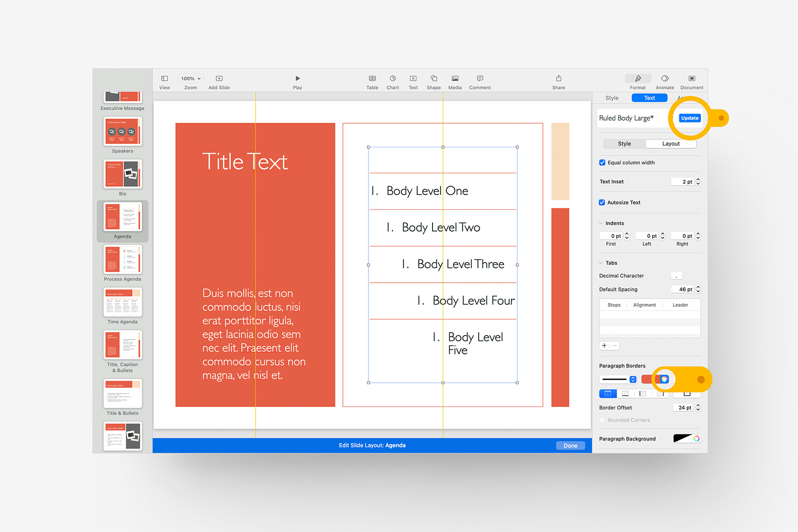Add a Comment from the toolbar
Image resolution: width=798 pixels, height=532 pixels.
click(480, 79)
